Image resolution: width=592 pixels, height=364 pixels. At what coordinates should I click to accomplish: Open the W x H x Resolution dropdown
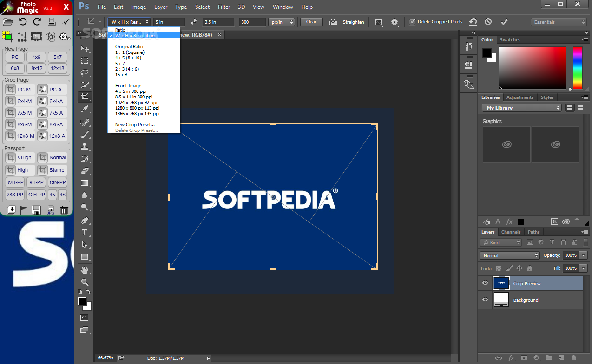[130, 22]
